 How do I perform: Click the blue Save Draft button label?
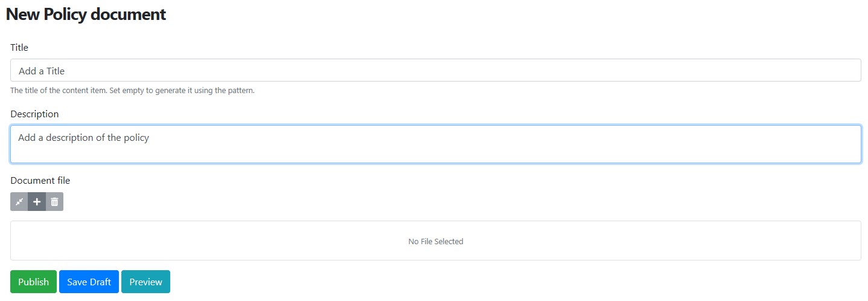[89, 282]
